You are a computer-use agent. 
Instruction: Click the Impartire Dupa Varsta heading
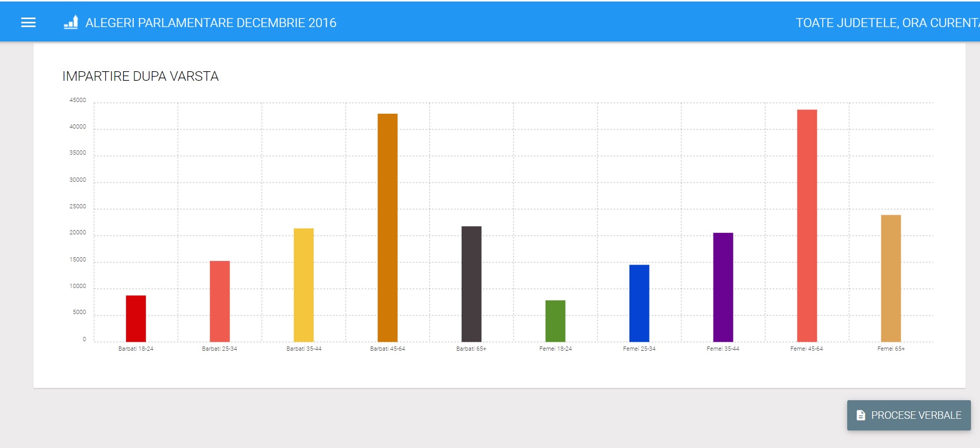pos(140,76)
